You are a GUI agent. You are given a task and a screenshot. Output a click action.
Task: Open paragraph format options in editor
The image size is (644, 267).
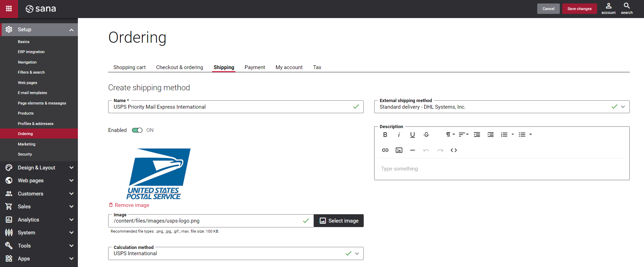click(450, 135)
